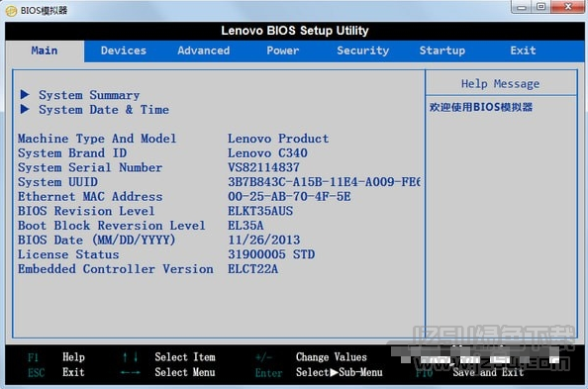Open the Startup tab
588x389 pixels.
pos(442,50)
